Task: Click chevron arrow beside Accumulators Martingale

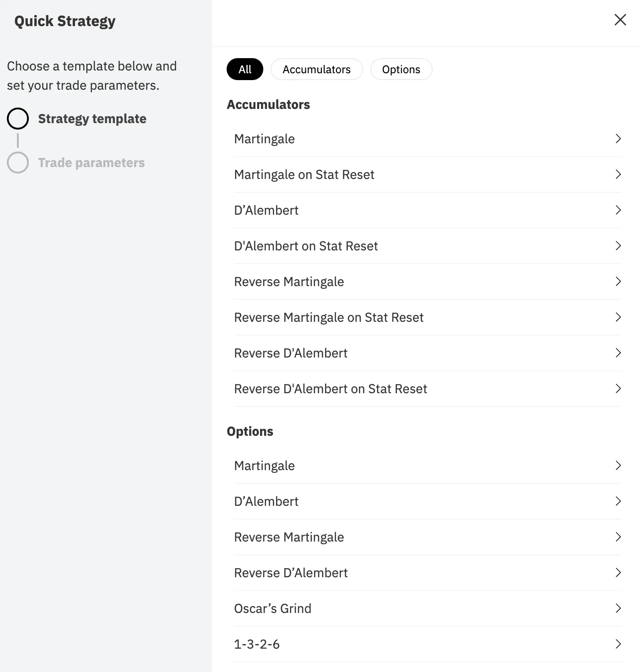Action: click(x=618, y=139)
